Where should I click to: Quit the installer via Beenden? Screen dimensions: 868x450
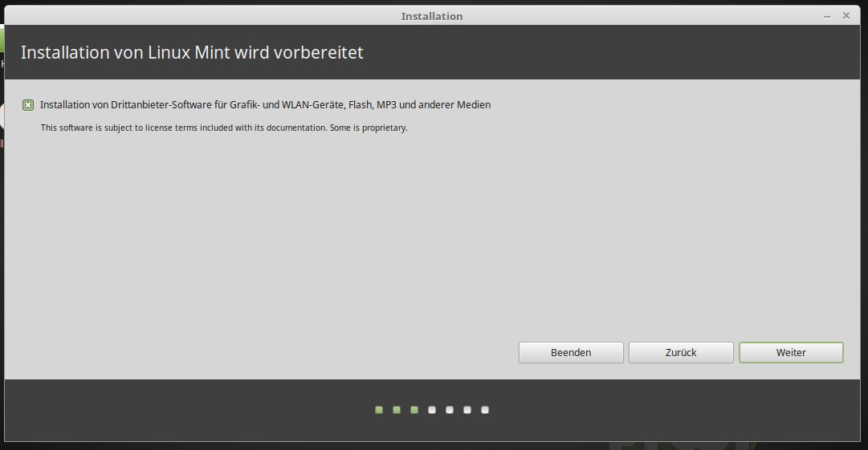coord(571,353)
